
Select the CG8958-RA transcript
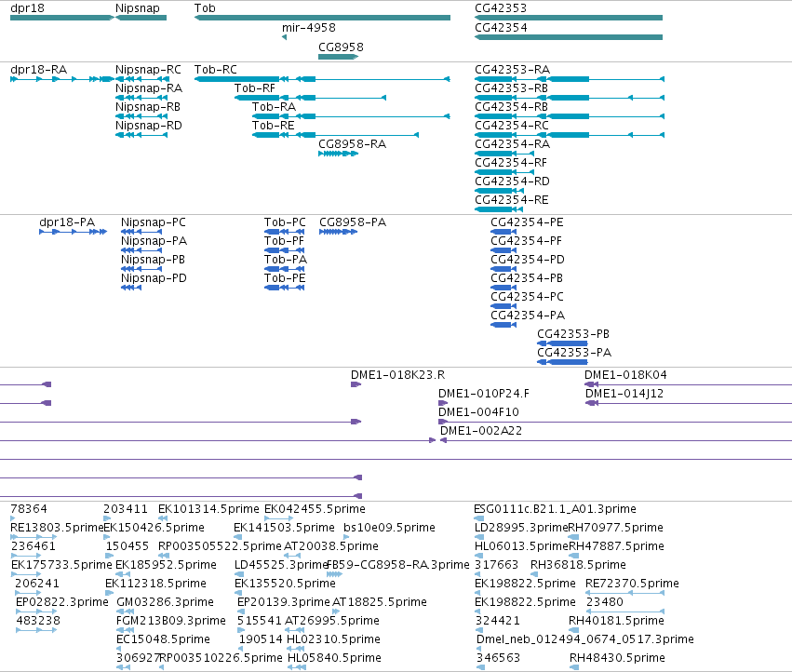(339, 154)
